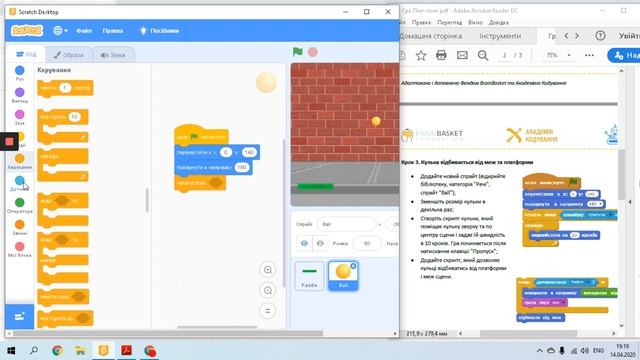Zoom in on the script workspace
Viewport: 640px width, 360px height.
pyautogui.click(x=268, y=270)
